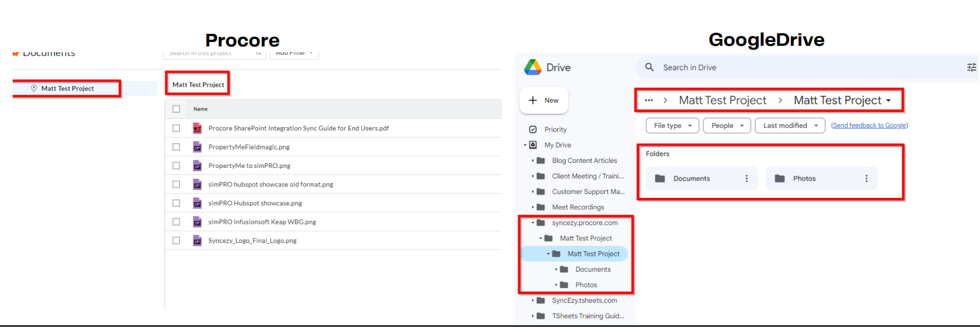Check the PropertyMe to simPRO.png row
Viewport: 980px width, 327px height.
pyautogui.click(x=176, y=166)
